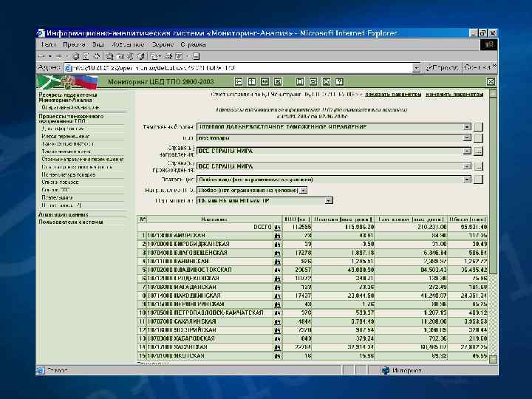The height and width of the screenshot is (399, 532).
Task: Open the ДАЛЬНЕВОСТОЧНОЕ ТАМОЖЕННОЕ УПРАВЛЕНИЕ dropdown
Action: point(467,126)
